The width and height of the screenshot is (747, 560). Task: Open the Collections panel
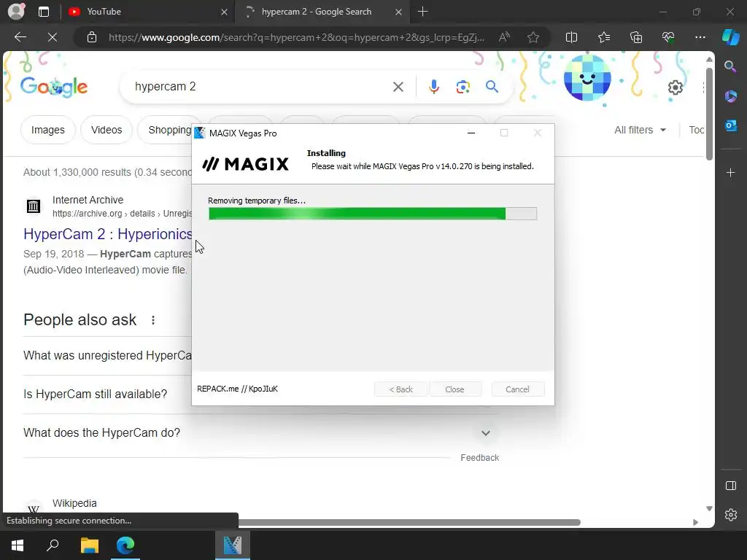coord(636,37)
